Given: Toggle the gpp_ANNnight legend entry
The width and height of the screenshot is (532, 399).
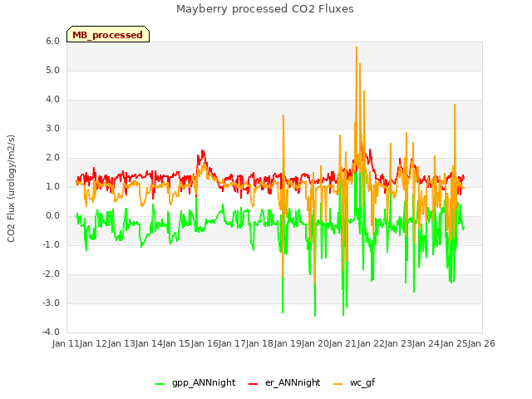Looking at the screenshot, I should 195,382.
